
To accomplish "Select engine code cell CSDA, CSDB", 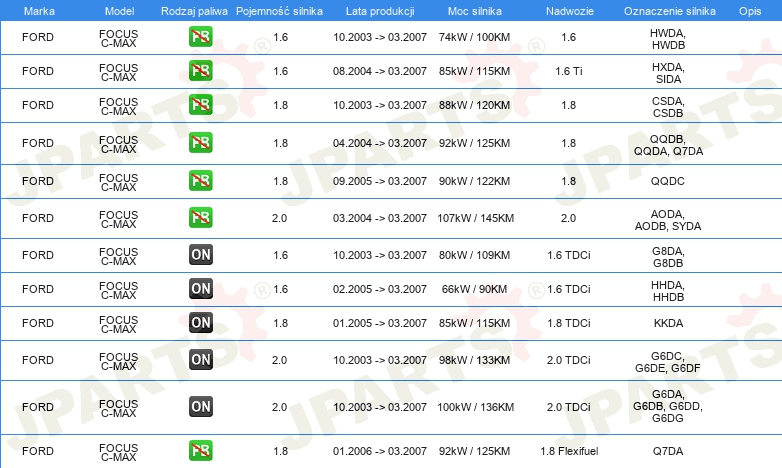I will [668, 107].
